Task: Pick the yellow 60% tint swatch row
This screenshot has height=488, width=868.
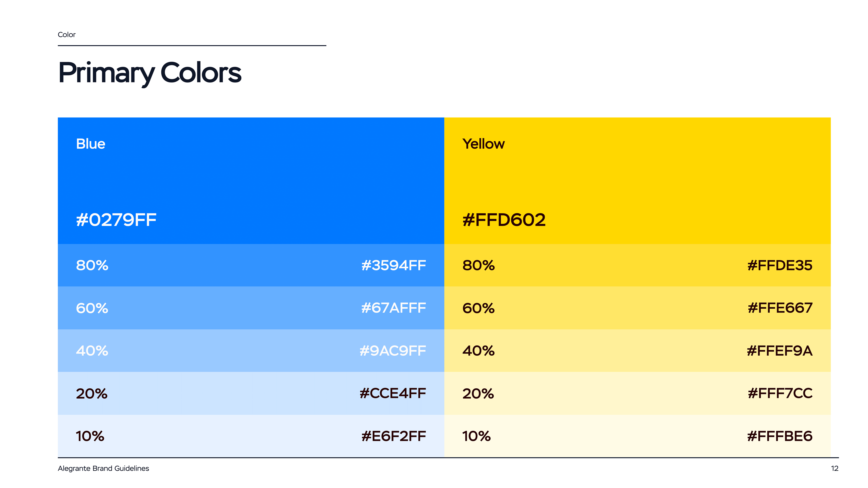Action: (637, 308)
